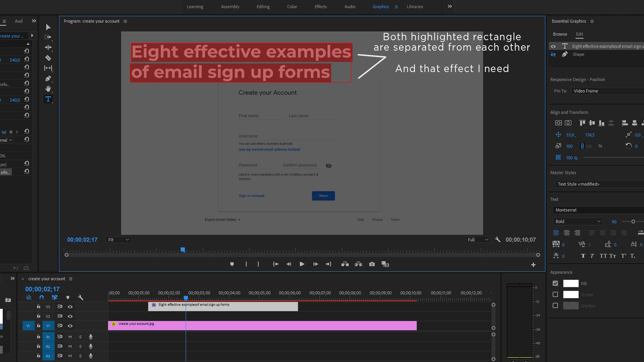Open the Bold font style dropdown
Image resolution: width=644 pixels, height=362 pixels.
tap(577, 222)
